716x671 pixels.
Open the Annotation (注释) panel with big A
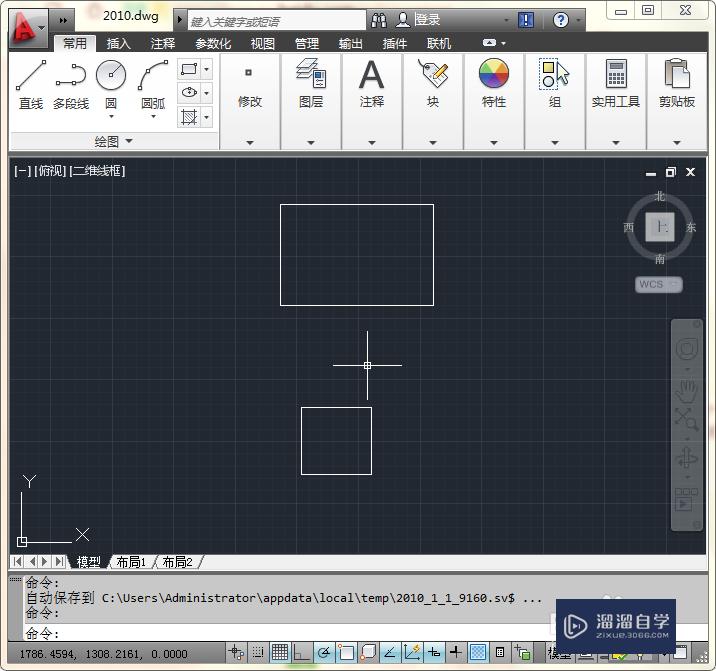(x=372, y=101)
